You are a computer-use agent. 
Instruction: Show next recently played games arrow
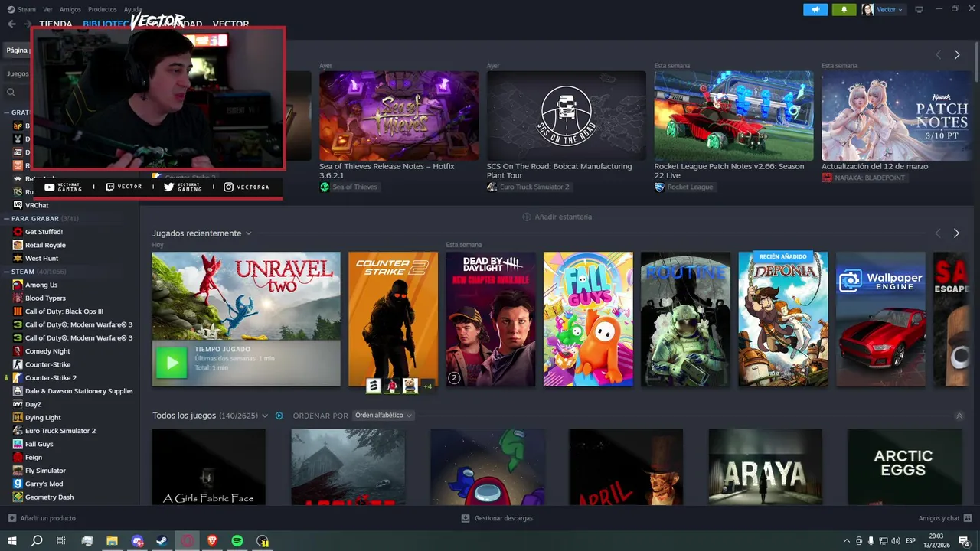point(956,233)
